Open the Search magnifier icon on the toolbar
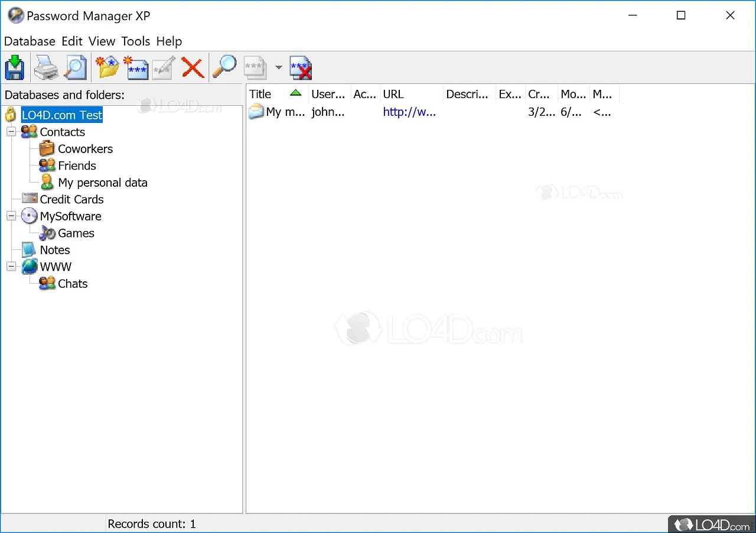 point(224,67)
